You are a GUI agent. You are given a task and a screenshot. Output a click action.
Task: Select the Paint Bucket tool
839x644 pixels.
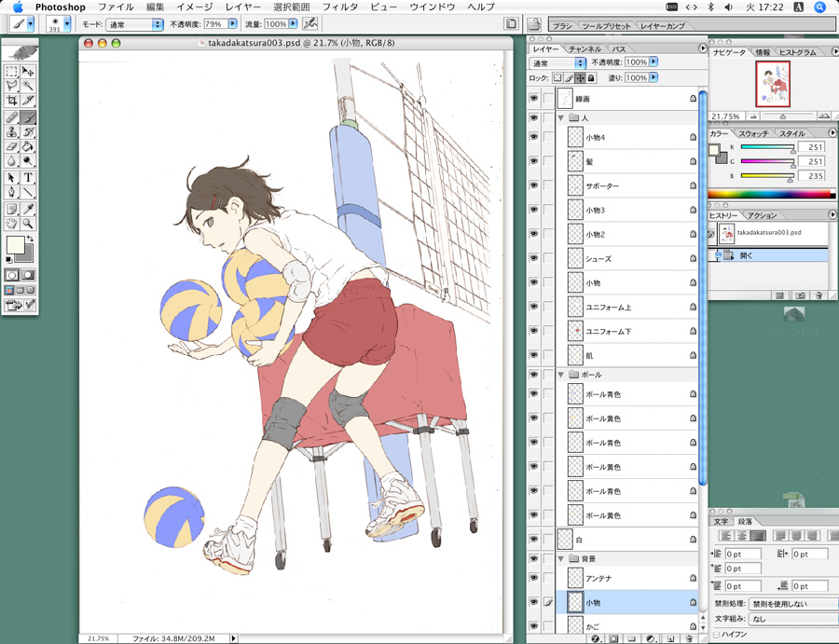point(28,146)
